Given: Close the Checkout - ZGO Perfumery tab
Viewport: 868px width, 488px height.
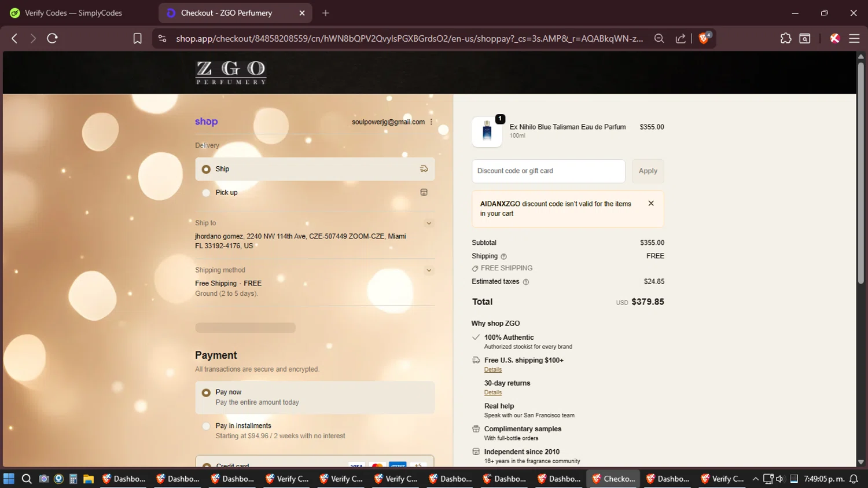Looking at the screenshot, I should click(x=302, y=13).
